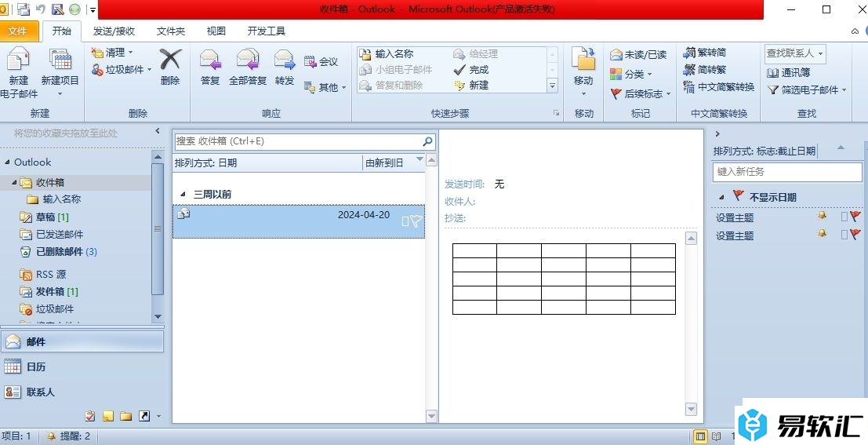Toggle category box of second 设置主题 task
Screen dimensions: 868x445
(x=844, y=235)
